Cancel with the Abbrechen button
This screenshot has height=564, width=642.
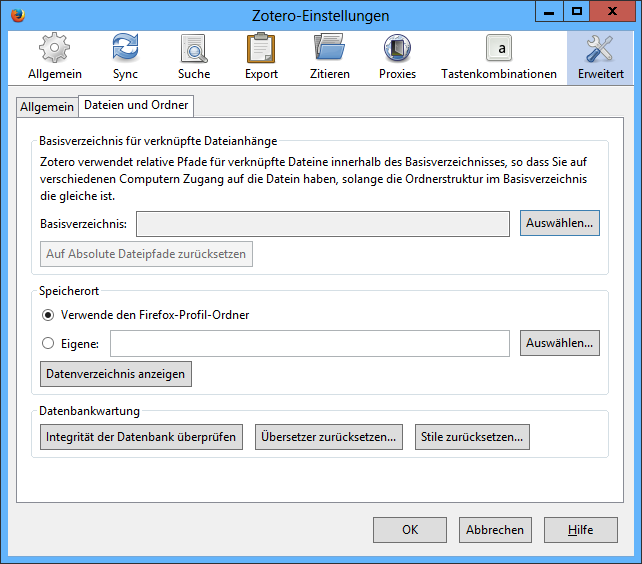click(495, 530)
